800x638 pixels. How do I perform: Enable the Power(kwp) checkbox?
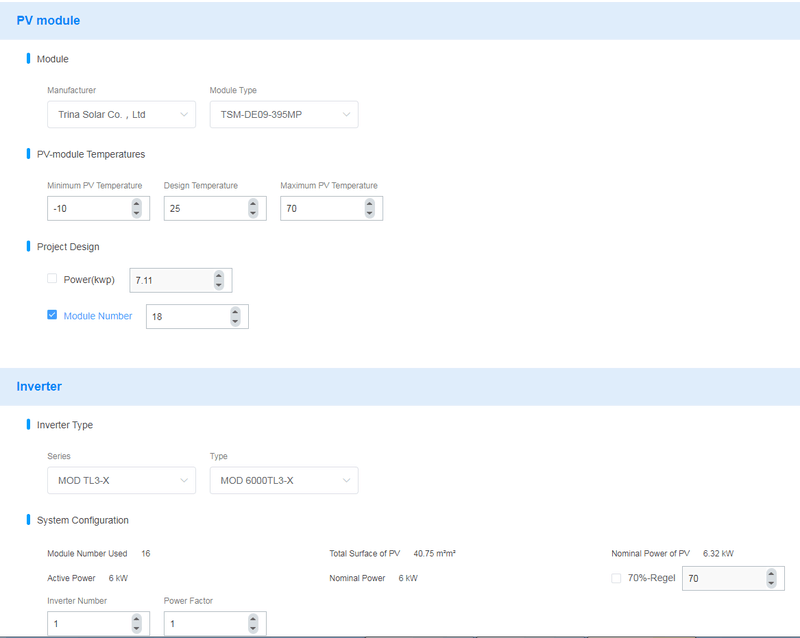coord(51,278)
